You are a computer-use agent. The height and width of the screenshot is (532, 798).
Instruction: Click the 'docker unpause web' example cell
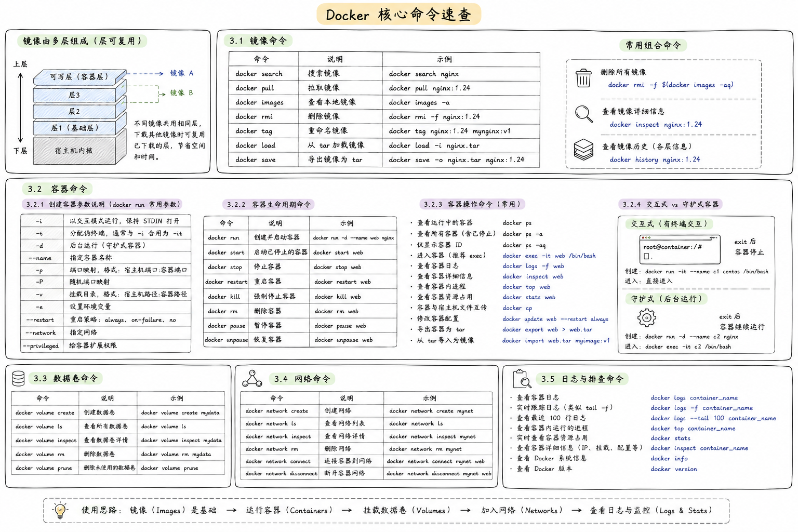point(353,340)
